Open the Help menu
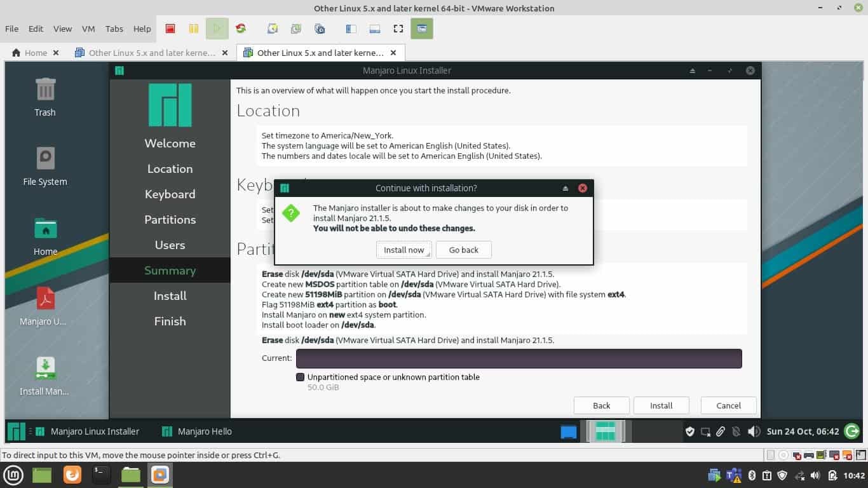Screen dimensions: 868x488 [x=142, y=29]
